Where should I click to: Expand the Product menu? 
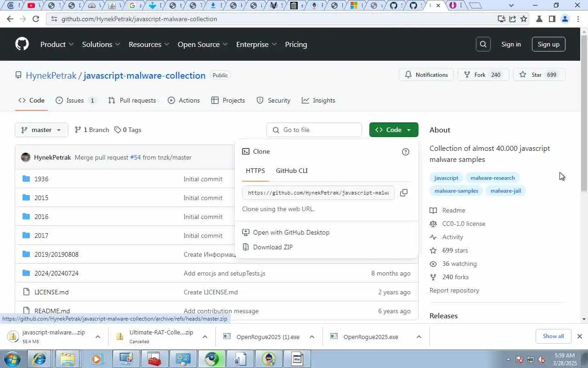tap(57, 44)
